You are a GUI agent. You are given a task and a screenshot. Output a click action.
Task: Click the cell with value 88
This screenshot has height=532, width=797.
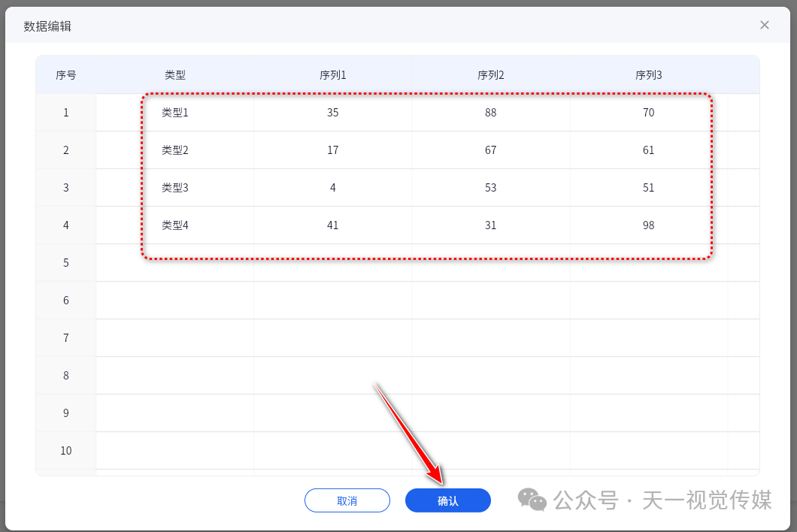pyautogui.click(x=490, y=112)
